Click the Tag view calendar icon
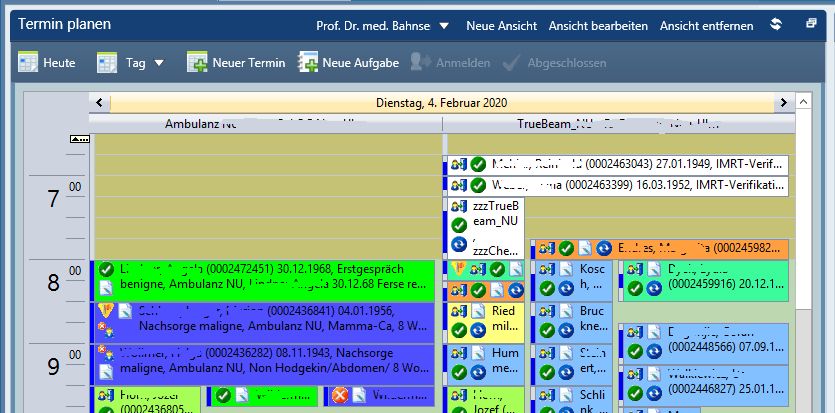The width and height of the screenshot is (835, 413). point(107,63)
